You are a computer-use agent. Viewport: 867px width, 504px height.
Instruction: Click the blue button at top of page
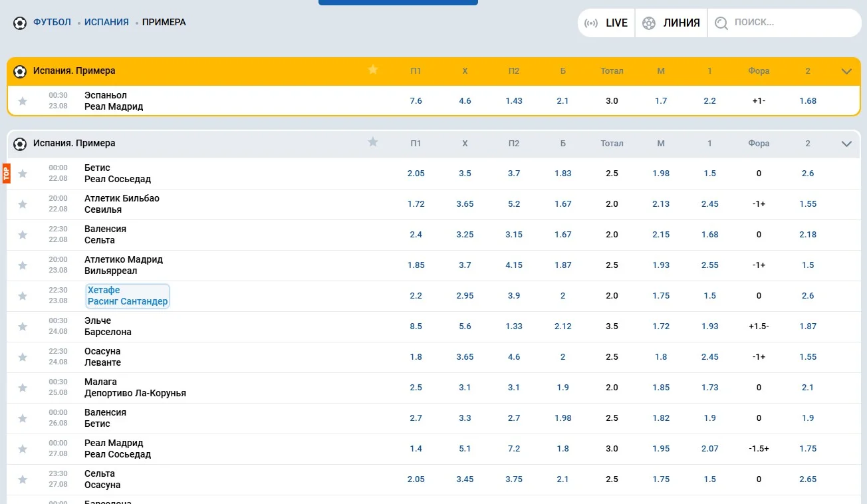[x=398, y=2]
